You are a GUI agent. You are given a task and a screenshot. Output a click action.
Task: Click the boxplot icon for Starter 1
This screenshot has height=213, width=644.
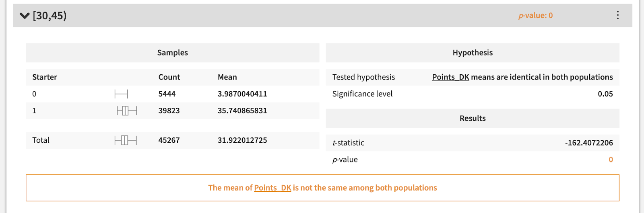[x=127, y=111]
